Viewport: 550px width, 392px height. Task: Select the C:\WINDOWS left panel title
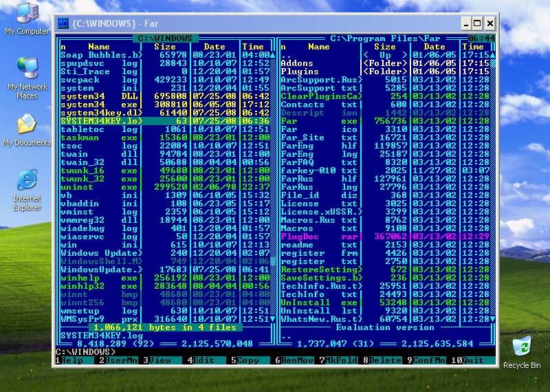165,39
